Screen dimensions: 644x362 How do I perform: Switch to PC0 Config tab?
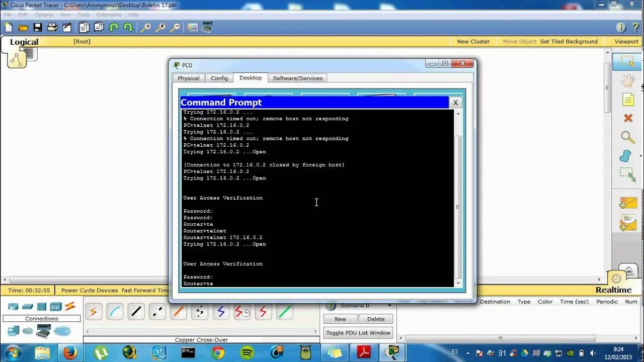tap(219, 78)
